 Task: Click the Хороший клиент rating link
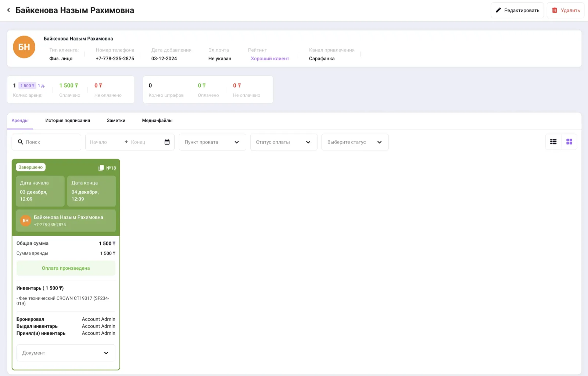(270, 58)
